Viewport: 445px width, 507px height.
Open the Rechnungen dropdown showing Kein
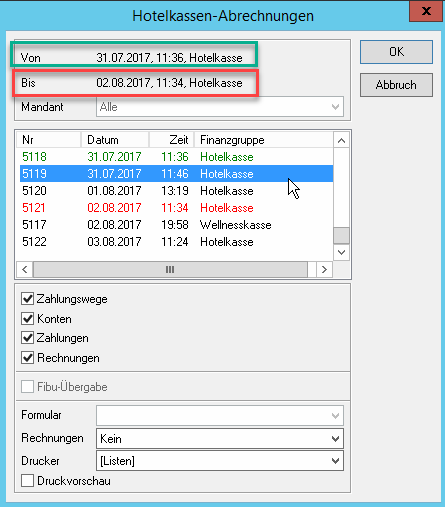click(220, 439)
